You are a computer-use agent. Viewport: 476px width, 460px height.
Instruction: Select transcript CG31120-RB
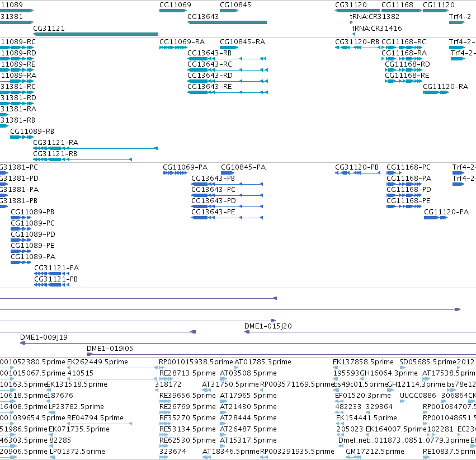click(357, 42)
